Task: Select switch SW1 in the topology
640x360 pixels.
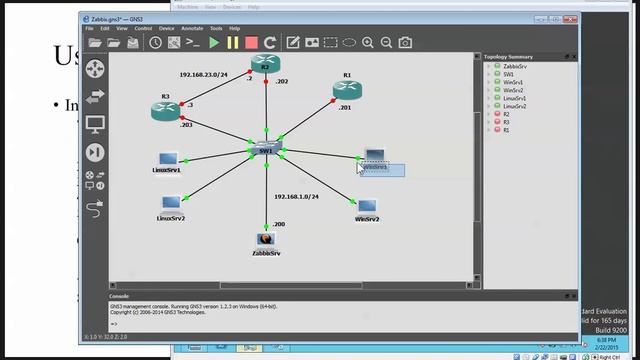Action: [266, 149]
